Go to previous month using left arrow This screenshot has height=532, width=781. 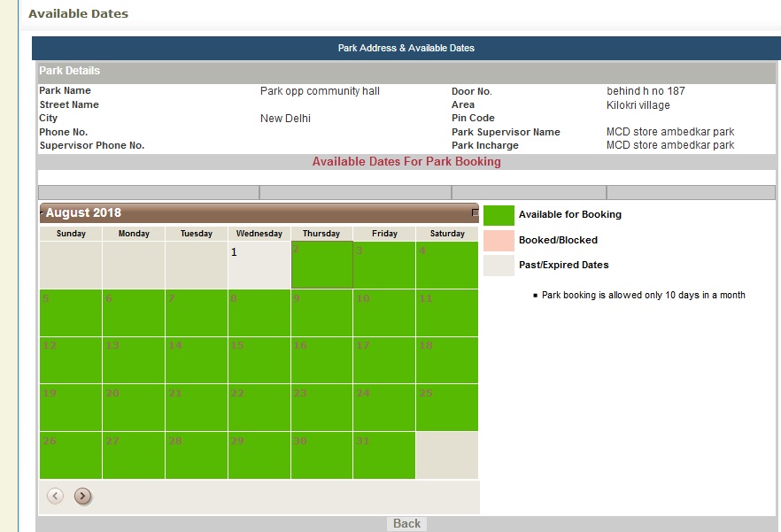coord(55,497)
